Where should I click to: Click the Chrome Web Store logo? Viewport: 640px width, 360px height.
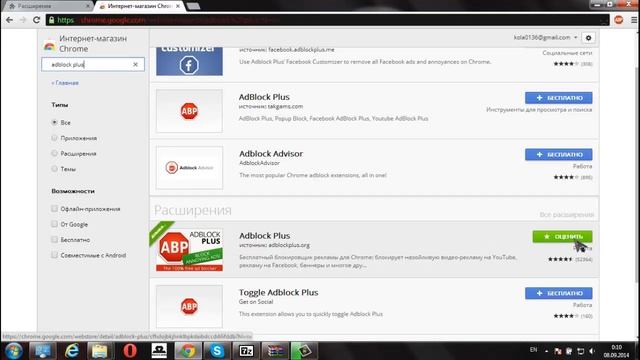pos(49,45)
